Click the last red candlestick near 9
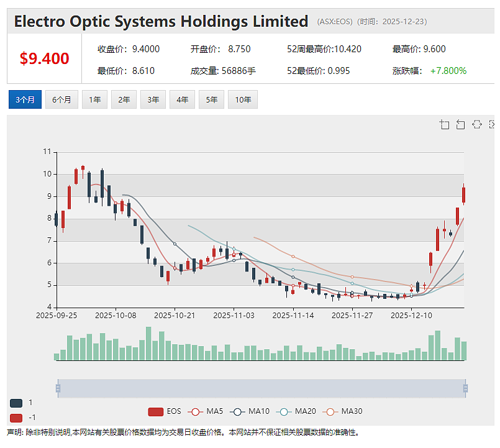This screenshot has width=500, height=448. click(463, 195)
